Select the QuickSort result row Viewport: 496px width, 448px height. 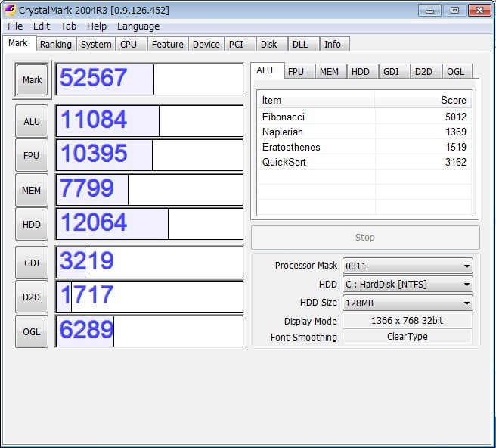tap(364, 162)
